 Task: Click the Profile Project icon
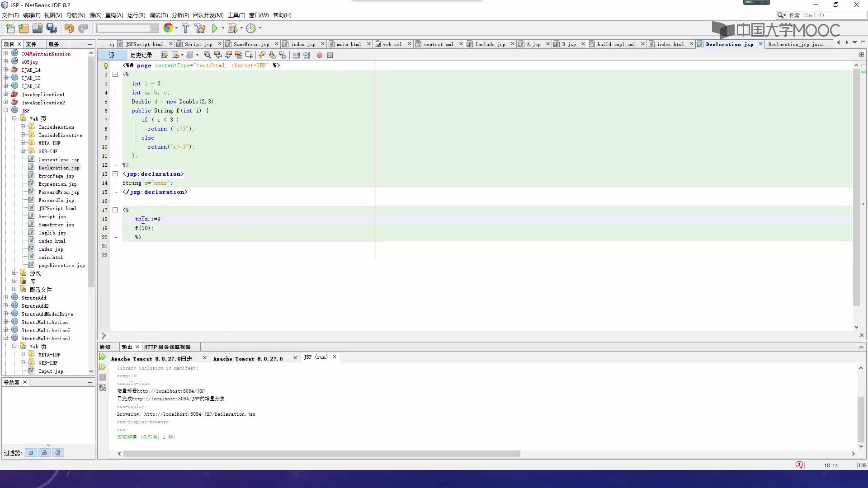[x=251, y=28]
